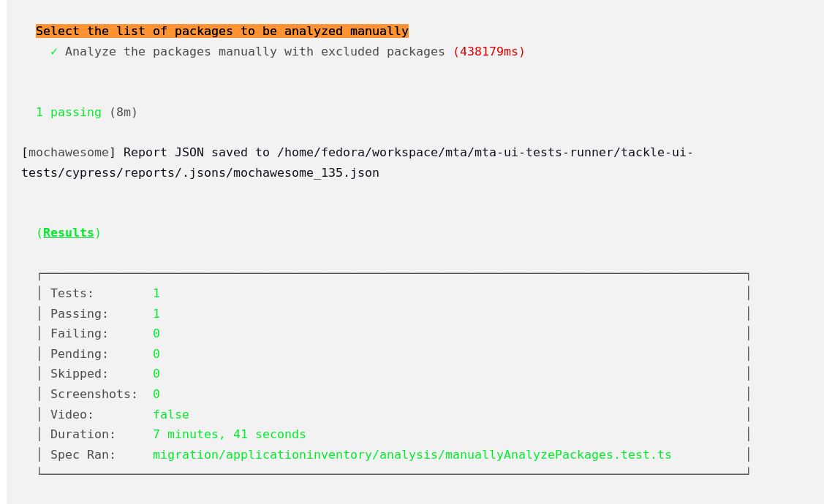Click the green checkmark beside the passed test
This screenshot has width=824, height=504.
coord(54,52)
